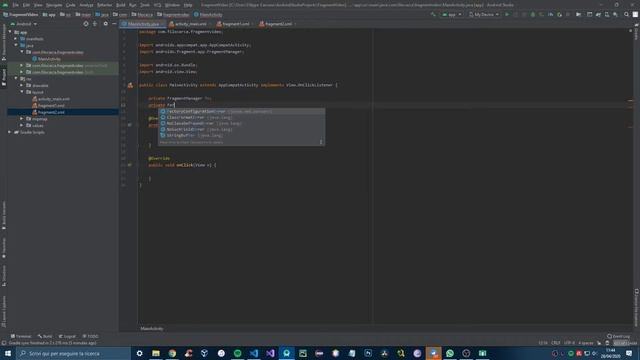Click the locate-in-project target icon
Screen dimensions: 640x360
(86, 24)
